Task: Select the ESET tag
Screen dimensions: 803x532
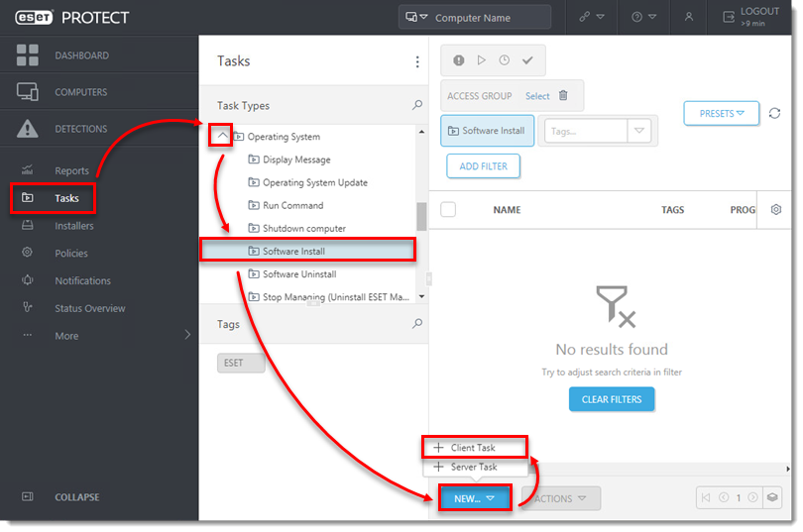Action: (x=241, y=363)
